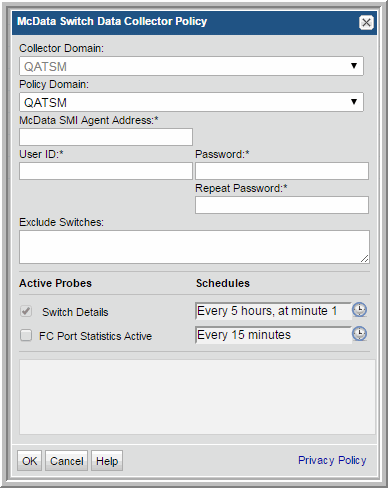Focus the McData SMI Agent Address field
Screen dimensions: 388x488
tap(106, 137)
